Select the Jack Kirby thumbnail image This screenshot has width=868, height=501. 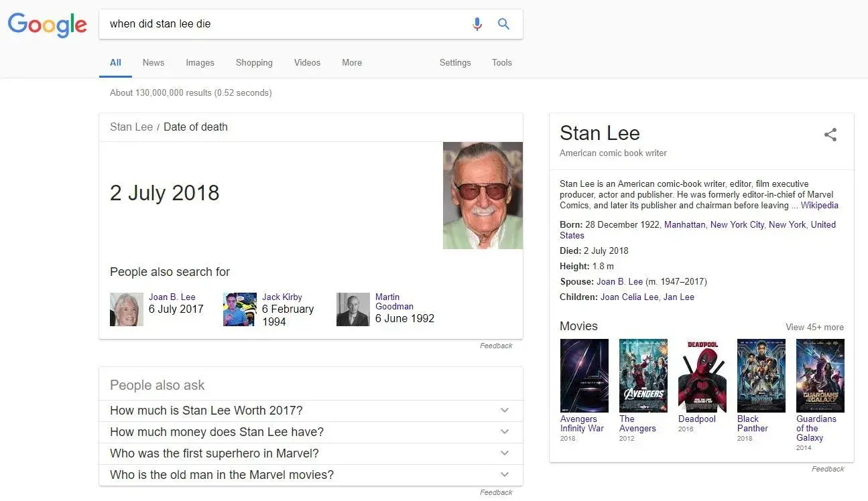[x=239, y=309]
